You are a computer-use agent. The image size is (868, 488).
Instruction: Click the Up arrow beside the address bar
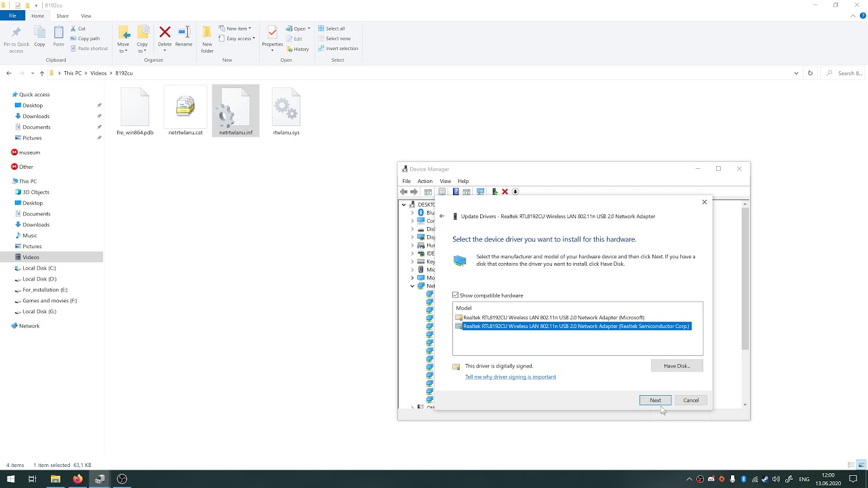point(41,73)
